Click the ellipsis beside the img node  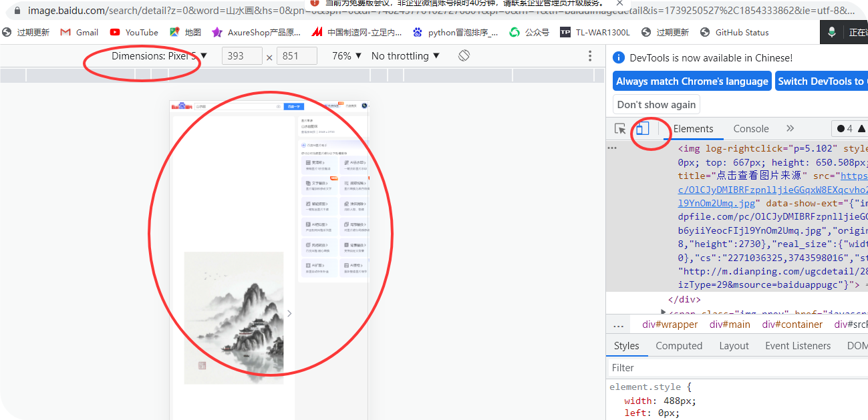pos(612,148)
